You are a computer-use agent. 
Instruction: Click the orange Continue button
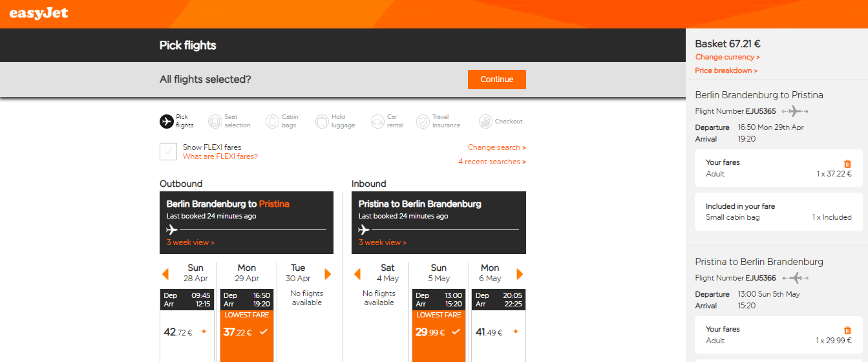click(497, 80)
